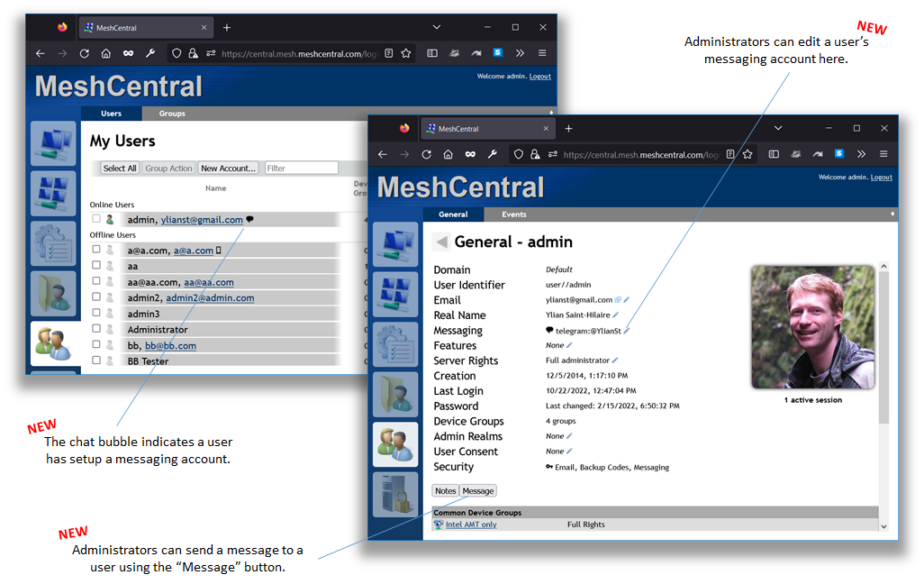Open the browser tab list chevron

point(778,128)
